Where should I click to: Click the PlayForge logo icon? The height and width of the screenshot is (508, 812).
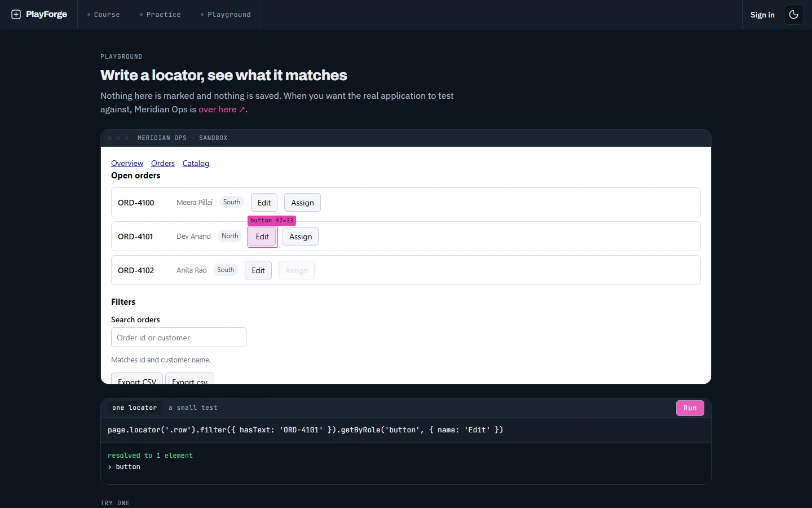(16, 15)
